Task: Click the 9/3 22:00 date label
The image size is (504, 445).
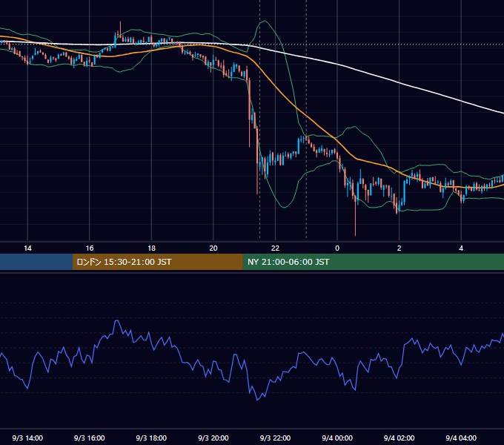Action: point(275,438)
